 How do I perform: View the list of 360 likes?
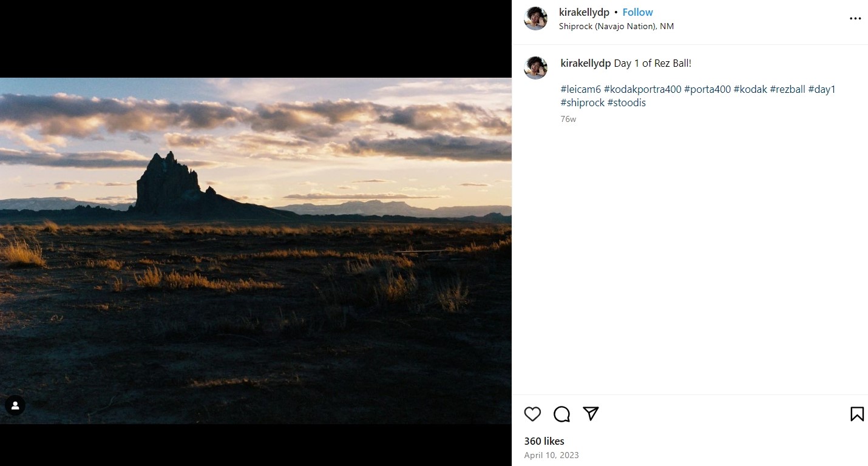[543, 441]
